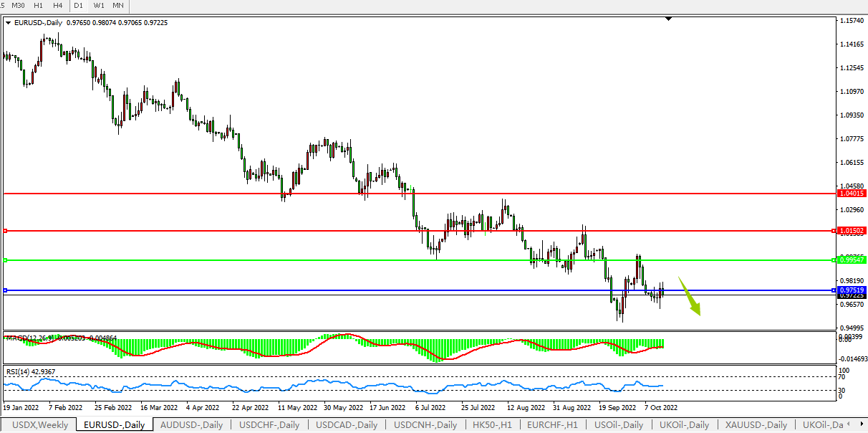Grab the blue line's left anchor square
The height and width of the screenshot is (433, 868).
click(x=5, y=290)
